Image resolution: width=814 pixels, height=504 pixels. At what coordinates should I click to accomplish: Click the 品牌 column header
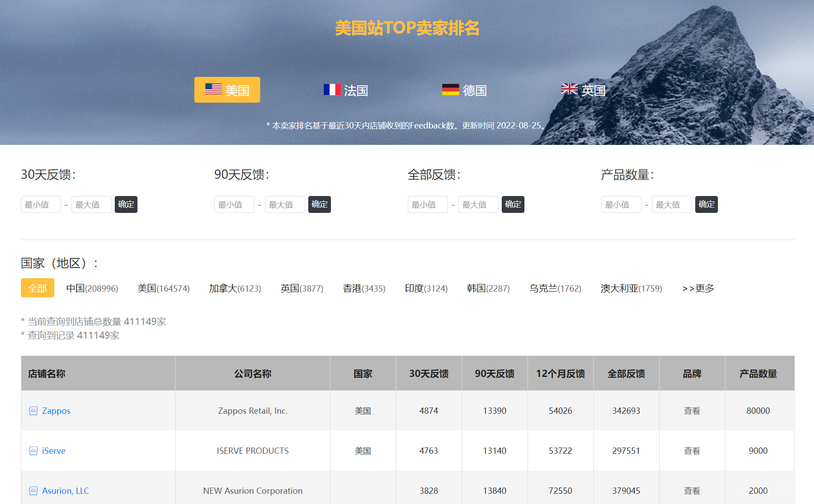click(x=692, y=373)
